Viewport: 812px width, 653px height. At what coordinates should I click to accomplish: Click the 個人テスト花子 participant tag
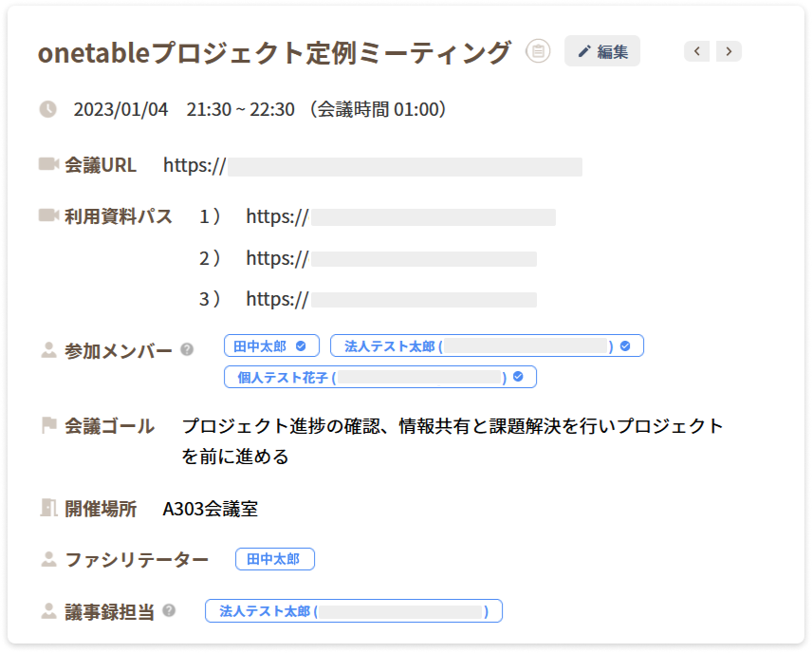(x=379, y=377)
